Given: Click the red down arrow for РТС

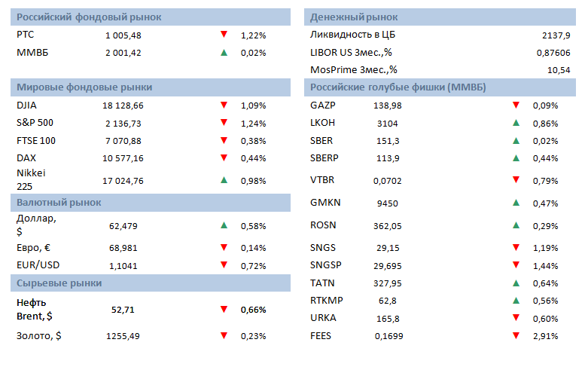Looking at the screenshot, I should click(224, 35).
